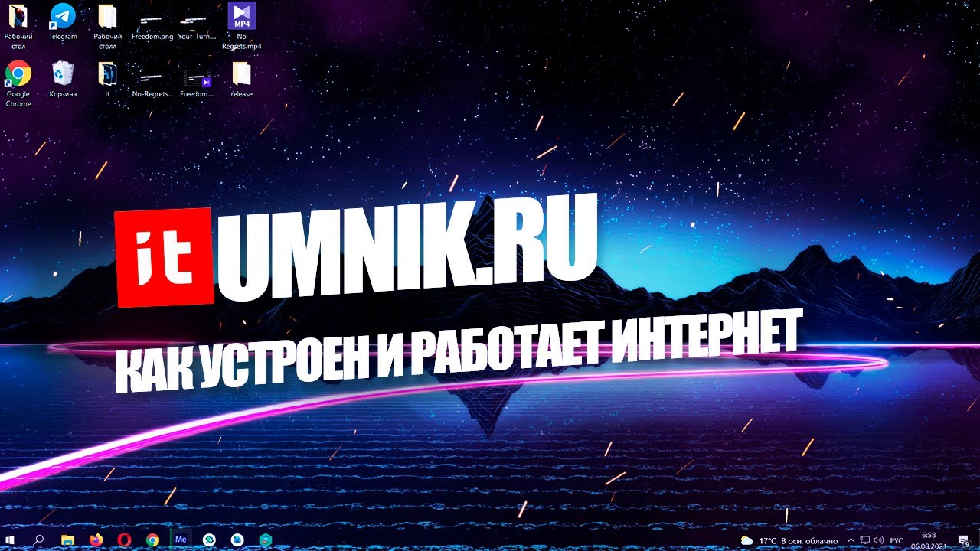Screen dimensions: 980x551
Task: Select the Freedom.png file on desktop
Action: (x=152, y=26)
